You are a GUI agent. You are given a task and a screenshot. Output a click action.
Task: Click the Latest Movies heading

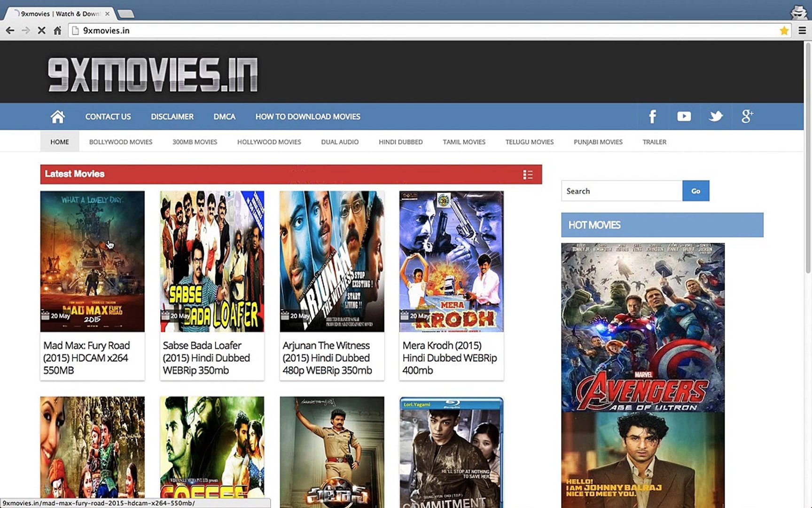coord(75,174)
